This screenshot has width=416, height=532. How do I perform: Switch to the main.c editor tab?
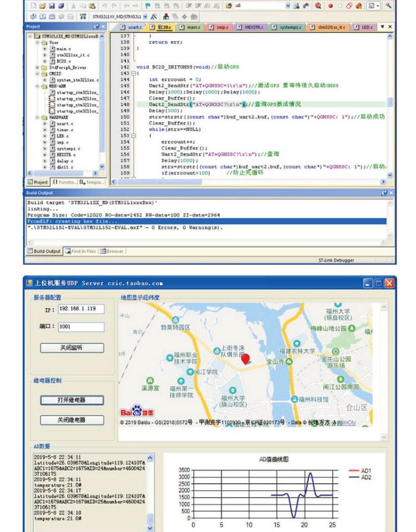pos(190,27)
